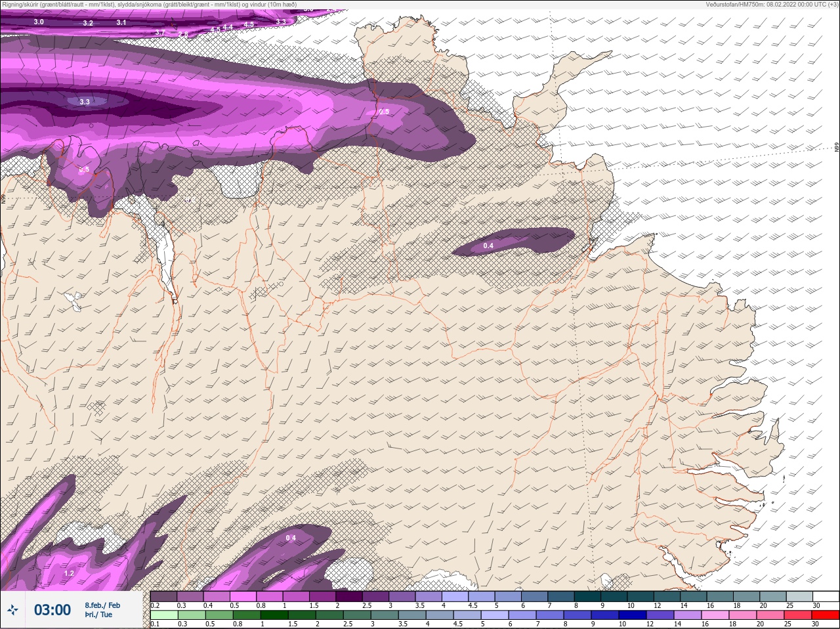
Task: Pick the white swatch ending the upper legend row
Action: (x=825, y=596)
